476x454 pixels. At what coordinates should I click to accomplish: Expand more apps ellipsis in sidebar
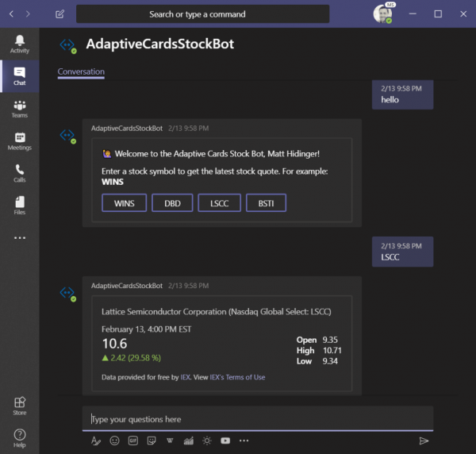(x=20, y=238)
